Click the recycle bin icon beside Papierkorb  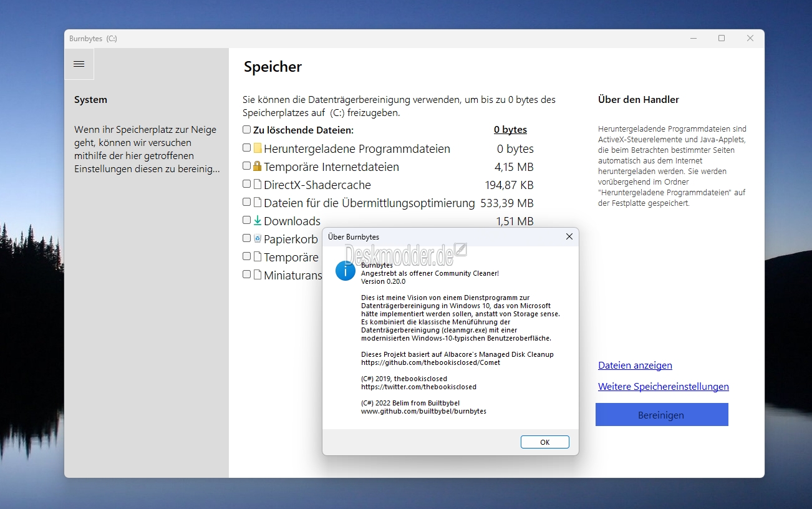(x=257, y=238)
